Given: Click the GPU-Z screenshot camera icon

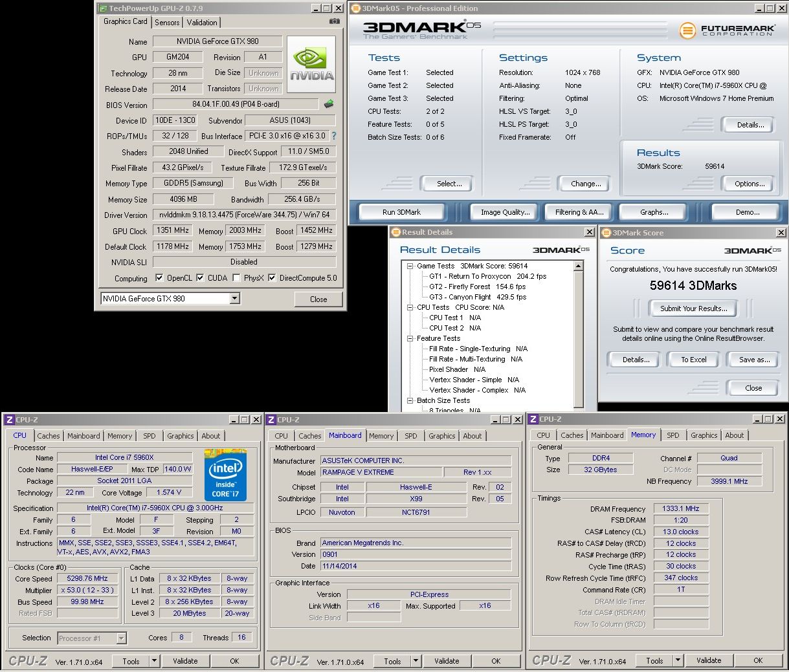Looking at the screenshot, I should 334,21.
